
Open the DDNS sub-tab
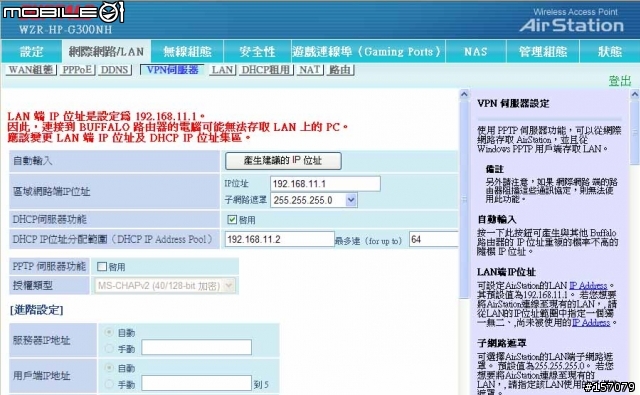114,70
